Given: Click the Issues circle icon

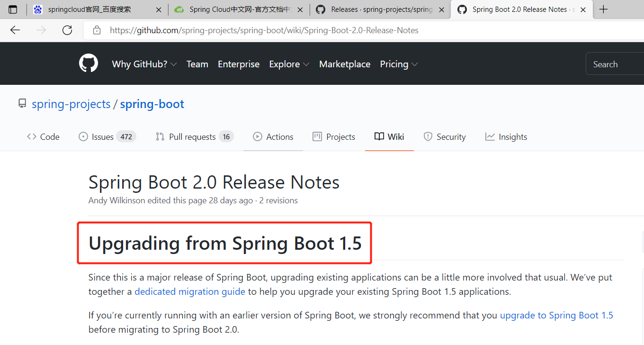Looking at the screenshot, I should coord(83,136).
